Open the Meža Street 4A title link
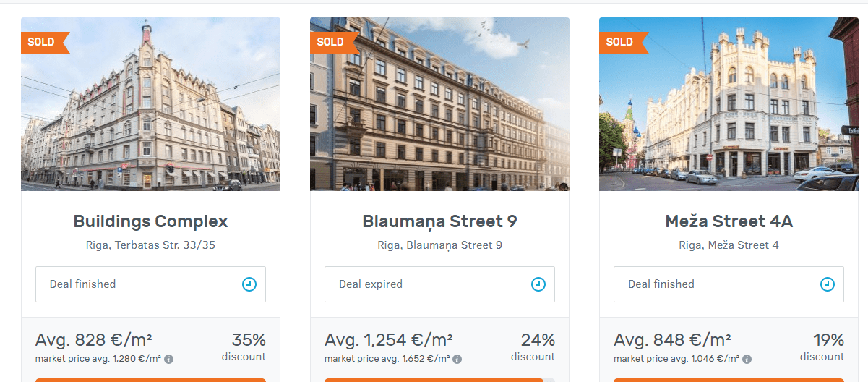The height and width of the screenshot is (382, 868). [729, 221]
